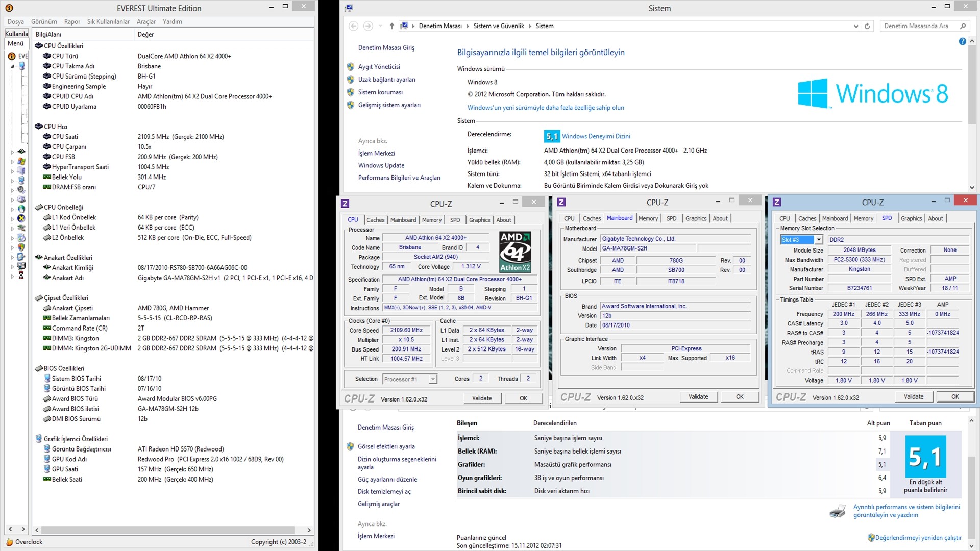Click the search magnifier in Denetim Masası search
The image size is (980, 551).
point(963,26)
